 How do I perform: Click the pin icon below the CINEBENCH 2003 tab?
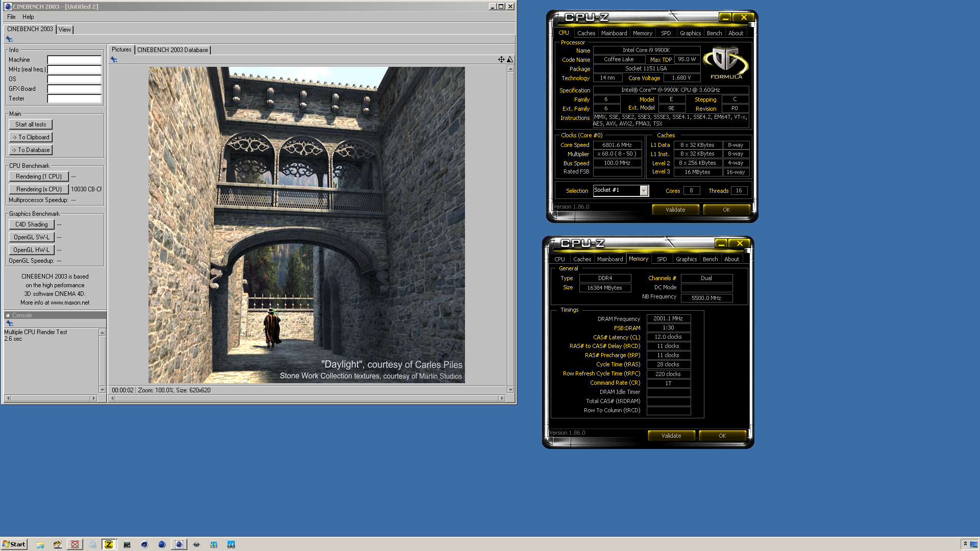click(x=9, y=39)
